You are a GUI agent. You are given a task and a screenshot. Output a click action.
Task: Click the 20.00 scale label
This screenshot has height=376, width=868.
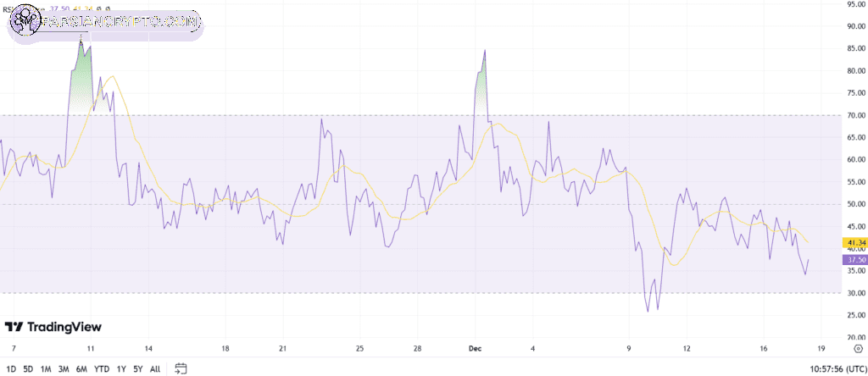(x=856, y=338)
